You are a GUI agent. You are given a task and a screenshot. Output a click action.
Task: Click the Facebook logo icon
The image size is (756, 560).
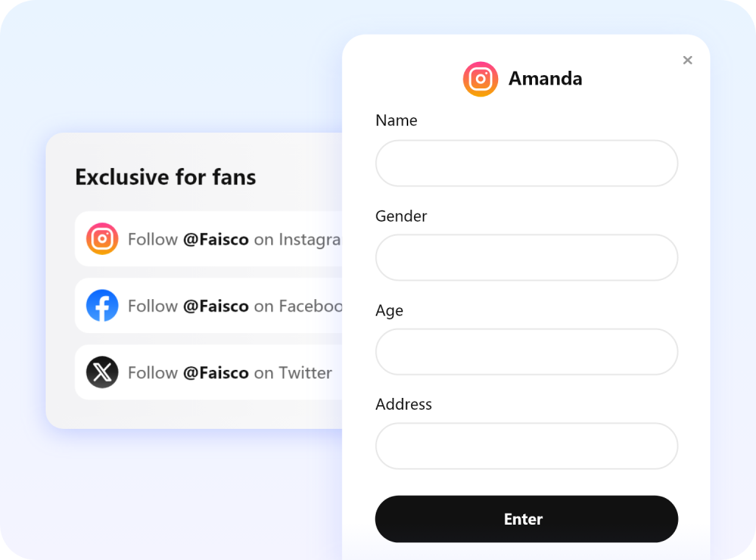pyautogui.click(x=102, y=306)
